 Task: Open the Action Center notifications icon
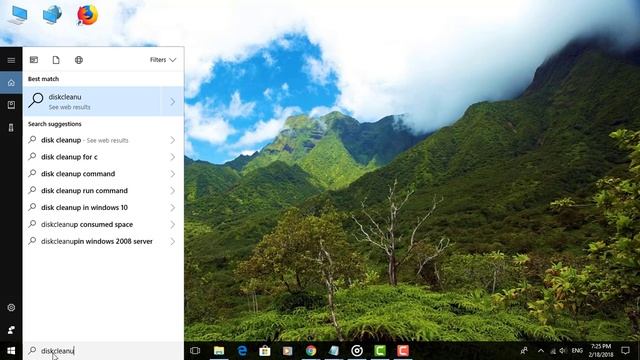[625, 351]
